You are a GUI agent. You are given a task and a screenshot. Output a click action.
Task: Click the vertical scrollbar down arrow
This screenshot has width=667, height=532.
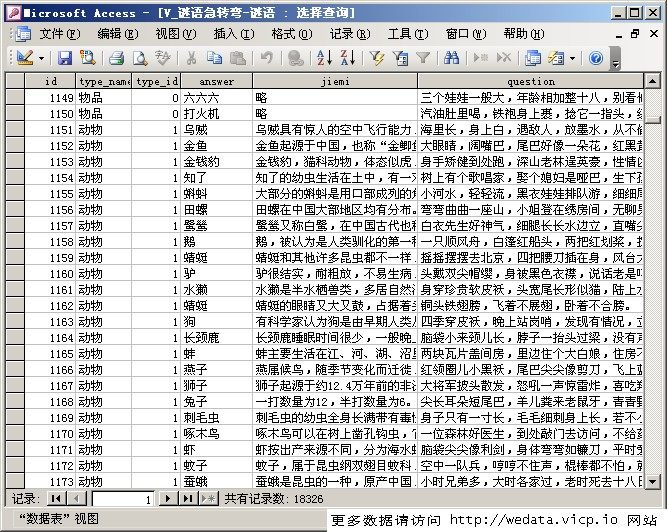tap(652, 481)
